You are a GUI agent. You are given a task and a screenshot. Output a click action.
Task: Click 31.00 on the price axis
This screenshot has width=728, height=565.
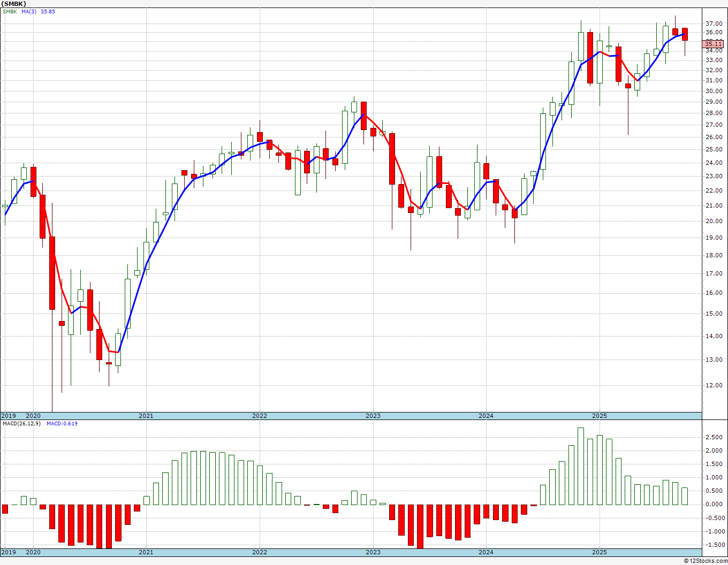714,81
